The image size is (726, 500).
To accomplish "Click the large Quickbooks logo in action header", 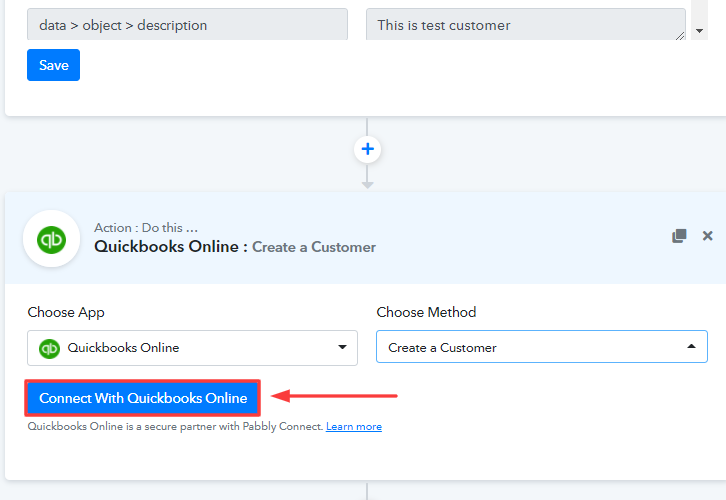I will click(51, 238).
